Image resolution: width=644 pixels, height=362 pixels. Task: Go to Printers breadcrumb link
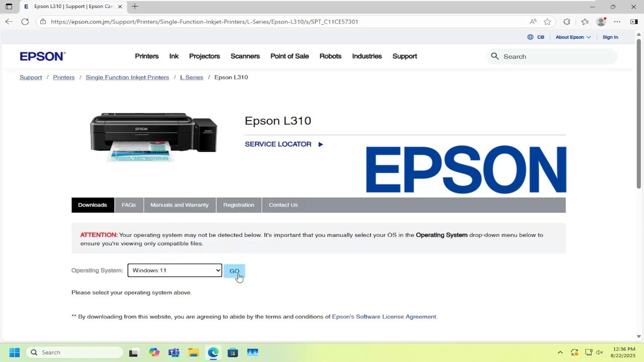(64, 77)
